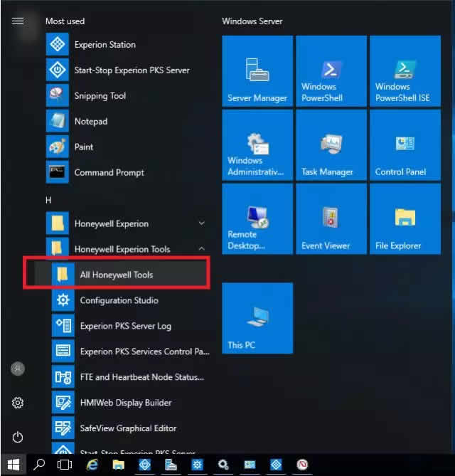455x476 pixels.
Task: Open Windows Administrative Tools tile
Action: 257,145
